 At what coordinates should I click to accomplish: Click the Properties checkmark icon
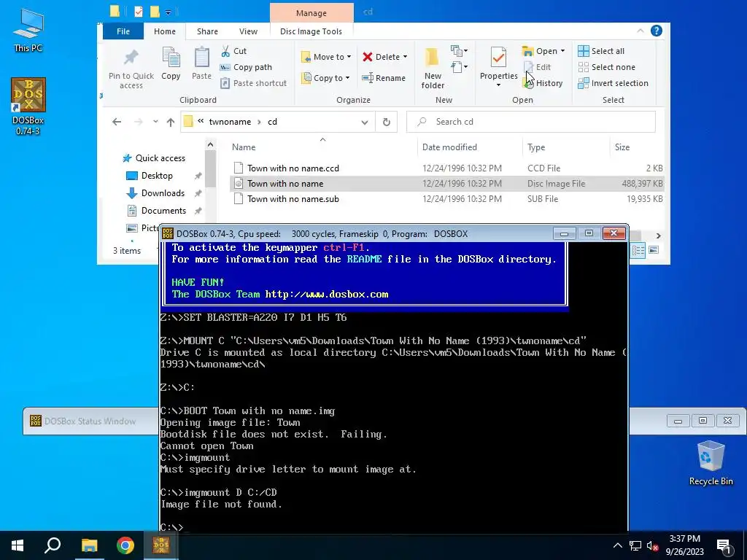pos(498,58)
